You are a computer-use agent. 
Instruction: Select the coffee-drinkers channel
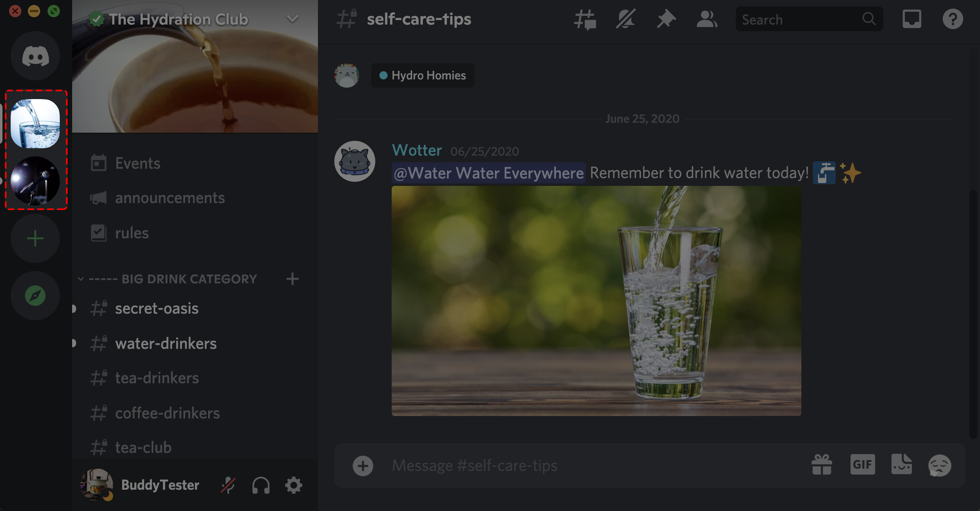[x=167, y=413]
